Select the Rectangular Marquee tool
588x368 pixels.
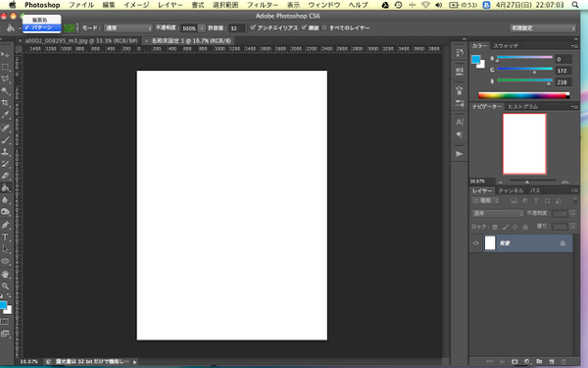(5, 67)
